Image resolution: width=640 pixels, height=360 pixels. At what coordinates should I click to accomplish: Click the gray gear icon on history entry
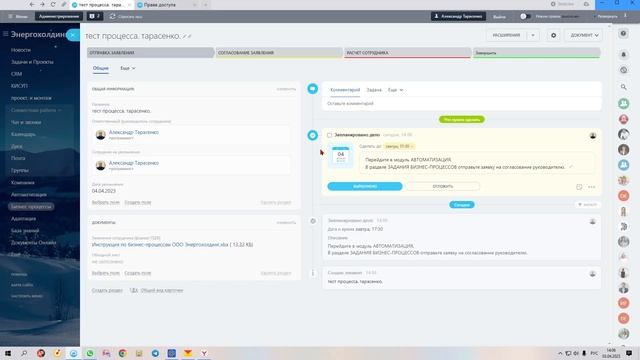tap(313, 221)
